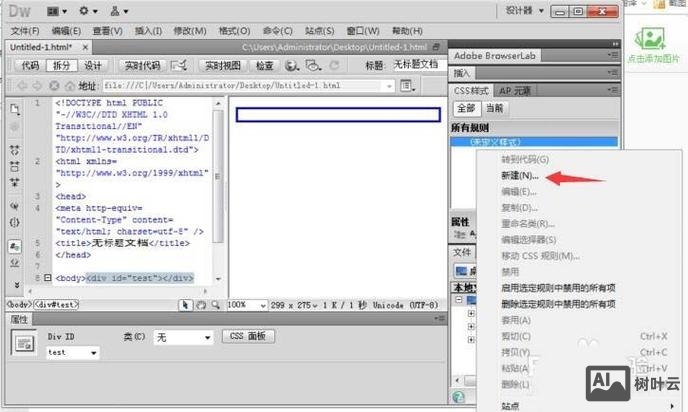Show 当前 current CSS rules

(494, 108)
